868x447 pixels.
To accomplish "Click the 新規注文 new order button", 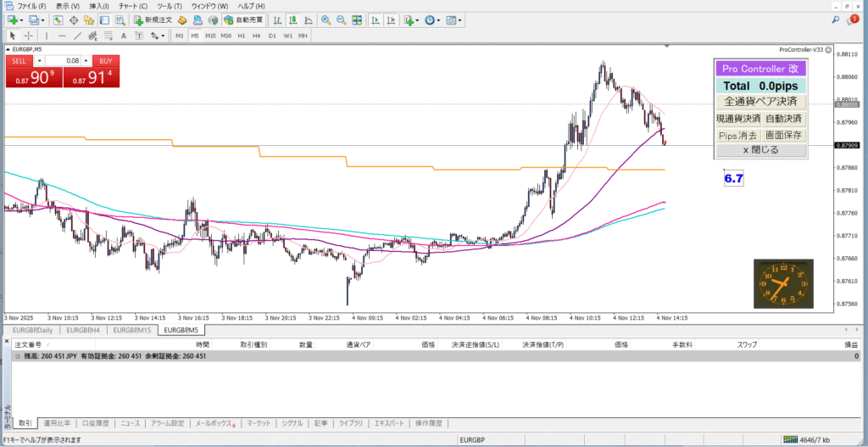I will click(153, 20).
